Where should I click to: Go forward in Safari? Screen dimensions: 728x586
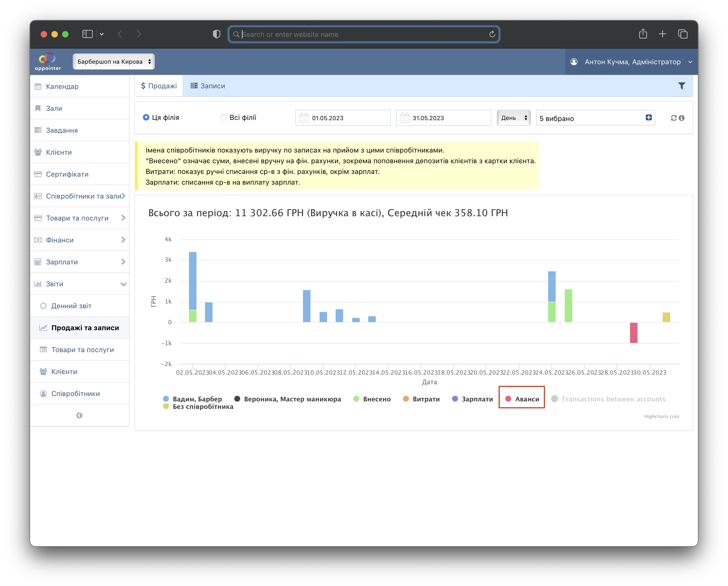tap(138, 34)
